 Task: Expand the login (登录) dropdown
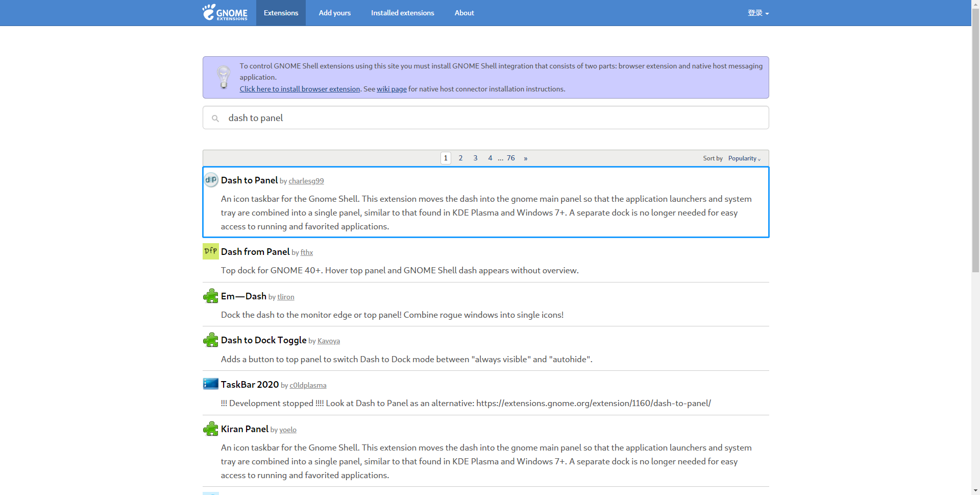pyautogui.click(x=758, y=13)
